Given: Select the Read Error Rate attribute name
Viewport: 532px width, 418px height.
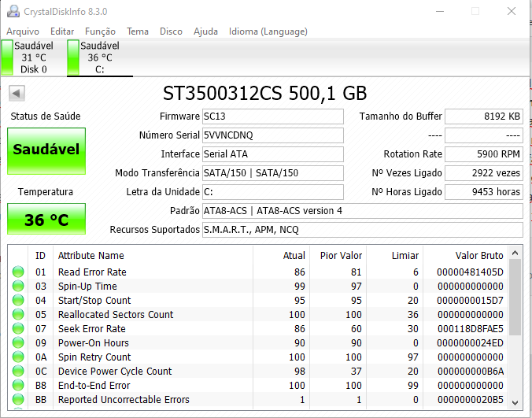Looking at the screenshot, I should tap(92, 272).
